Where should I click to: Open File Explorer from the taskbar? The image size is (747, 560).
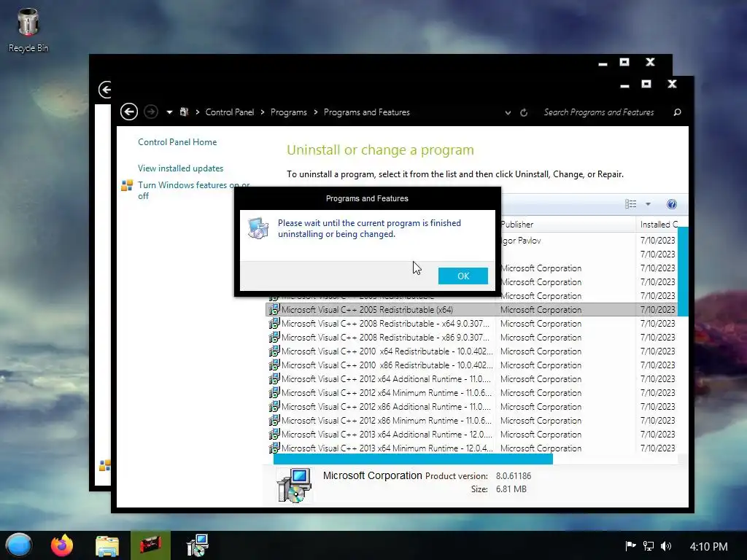pyautogui.click(x=107, y=546)
